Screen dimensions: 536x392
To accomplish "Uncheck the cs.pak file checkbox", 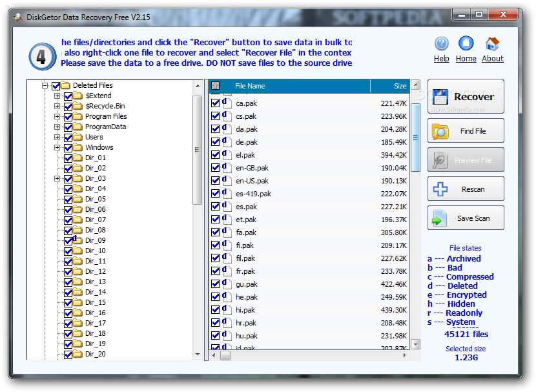I will (x=215, y=116).
